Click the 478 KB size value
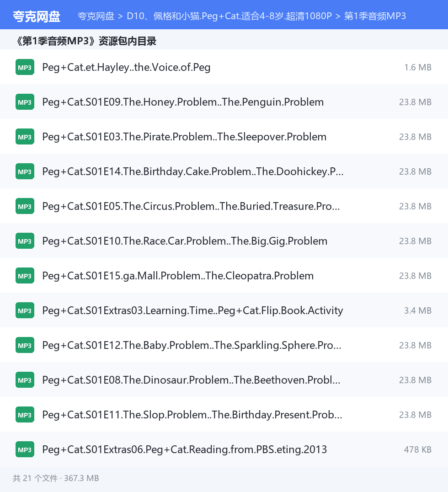This screenshot has width=448, height=492. pyautogui.click(x=417, y=449)
